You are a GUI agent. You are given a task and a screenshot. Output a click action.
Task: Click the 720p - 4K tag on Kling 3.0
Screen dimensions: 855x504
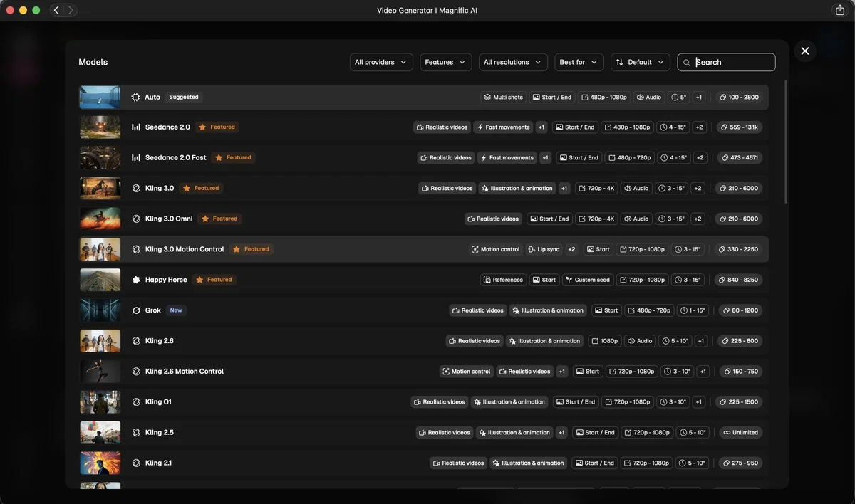click(x=596, y=189)
